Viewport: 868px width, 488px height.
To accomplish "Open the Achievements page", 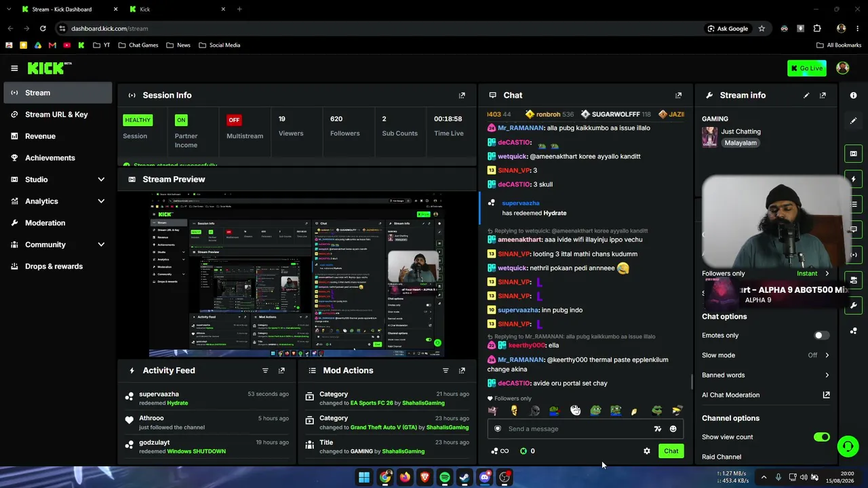I will (x=58, y=158).
